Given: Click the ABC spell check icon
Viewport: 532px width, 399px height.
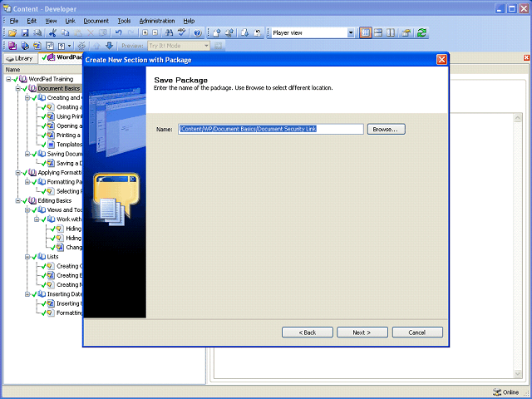Looking at the screenshot, I should [x=182, y=32].
